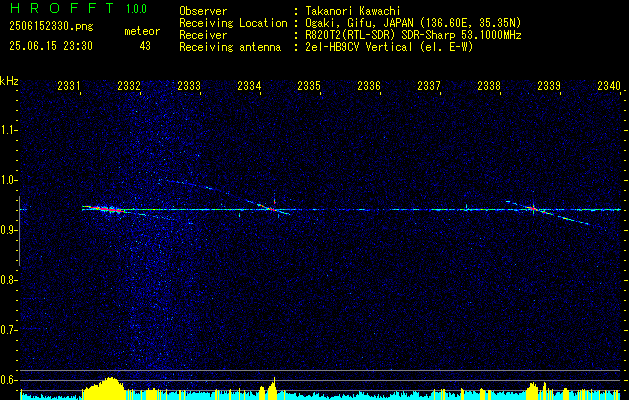Click the 2332 time axis label
Screen dimensions: 629x400
(129, 86)
